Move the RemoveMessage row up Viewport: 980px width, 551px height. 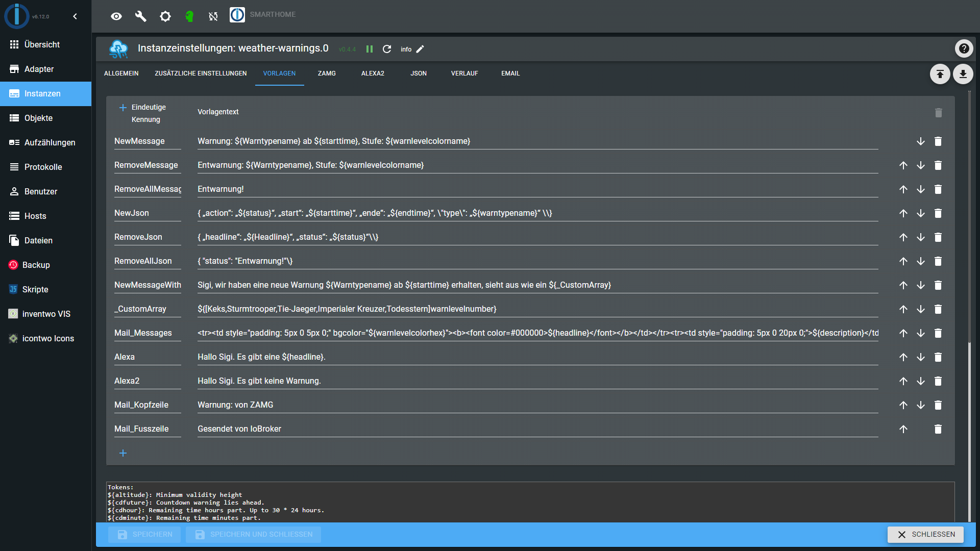click(903, 165)
